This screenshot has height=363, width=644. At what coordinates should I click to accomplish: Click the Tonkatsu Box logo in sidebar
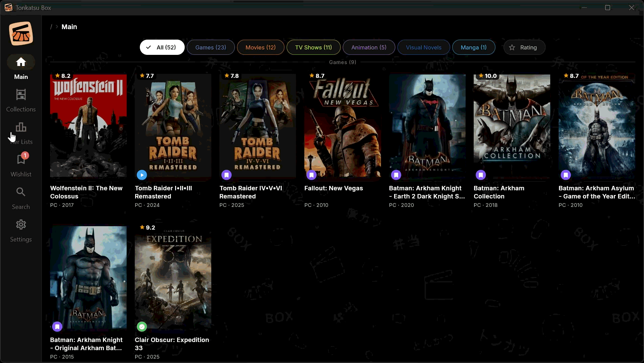click(x=21, y=34)
